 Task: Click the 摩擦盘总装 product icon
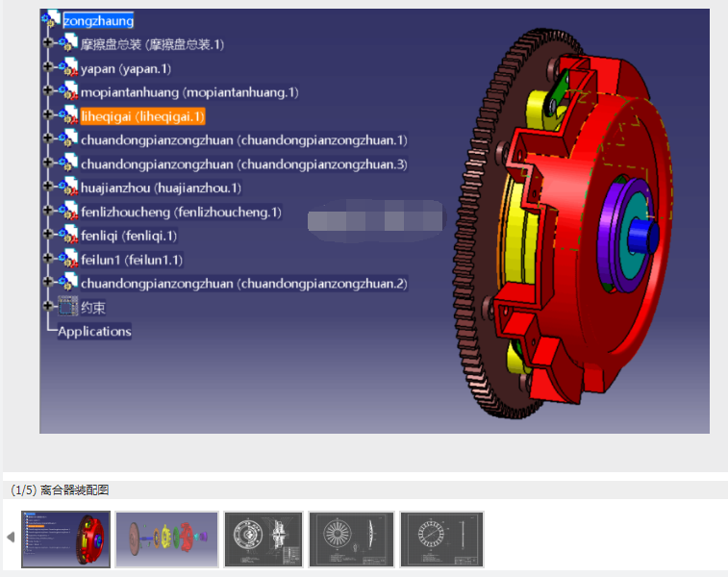(68, 42)
